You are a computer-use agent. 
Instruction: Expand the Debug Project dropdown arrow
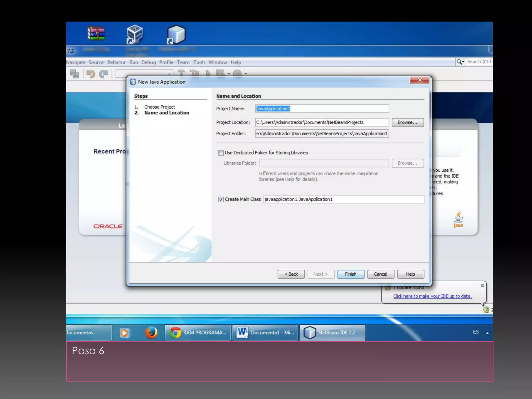229,74
